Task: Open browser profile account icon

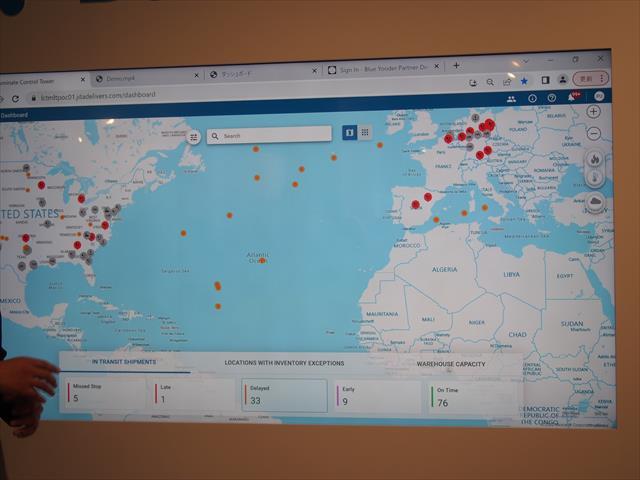Action: coord(562,80)
